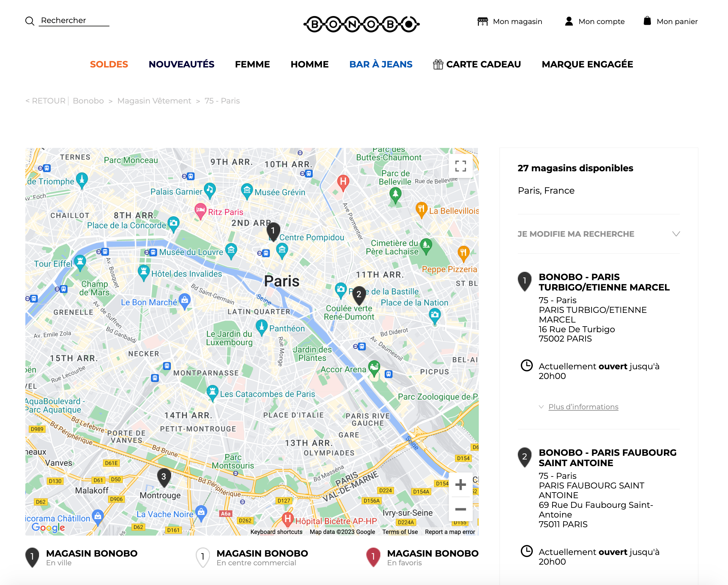Click the '16 Rue De Turbigo' address
This screenshot has height=585, width=728.
(x=577, y=329)
